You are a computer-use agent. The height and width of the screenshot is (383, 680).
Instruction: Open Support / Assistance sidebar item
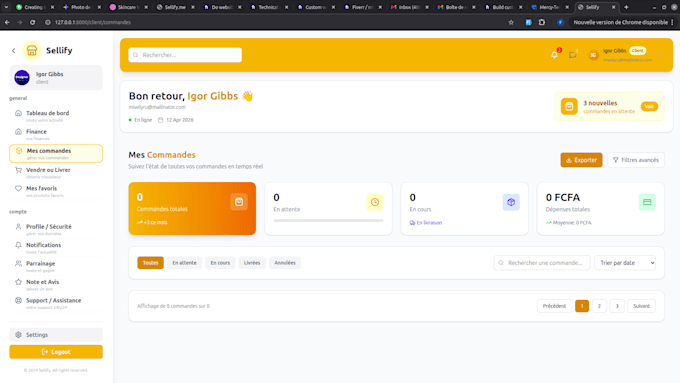click(56, 303)
